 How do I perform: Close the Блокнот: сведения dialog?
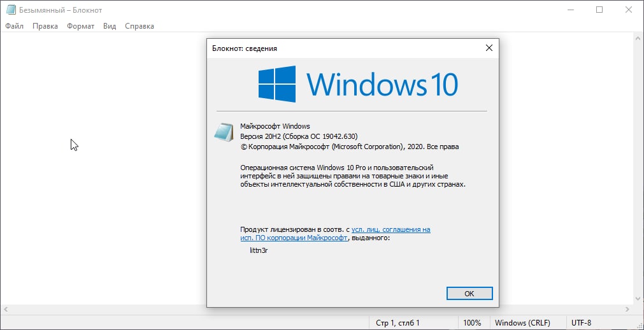coord(489,48)
